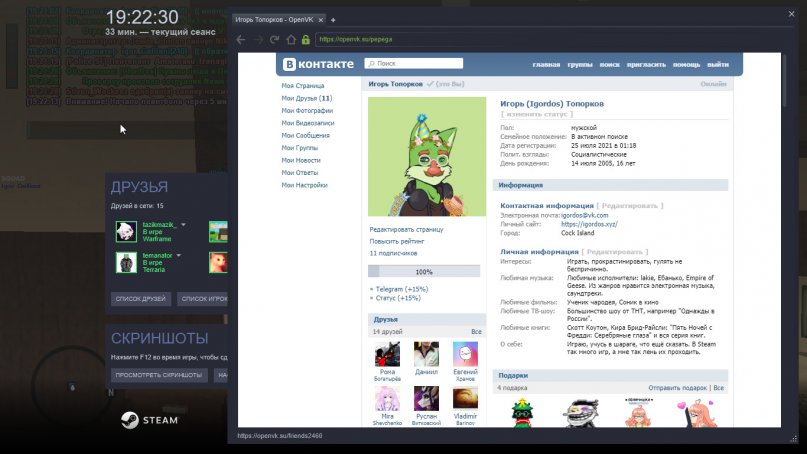Viewport: 807px width, 454px height.
Task: Click the browser home icon
Action: [291, 40]
